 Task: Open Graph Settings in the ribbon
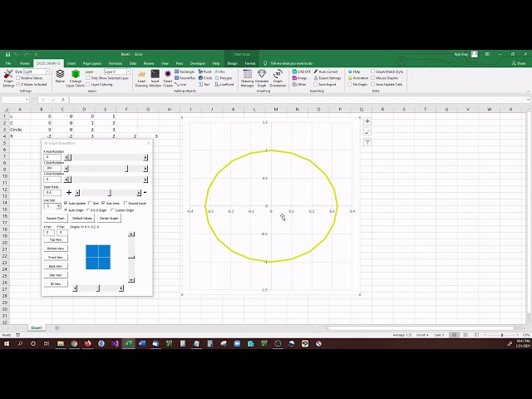[x=8, y=78]
